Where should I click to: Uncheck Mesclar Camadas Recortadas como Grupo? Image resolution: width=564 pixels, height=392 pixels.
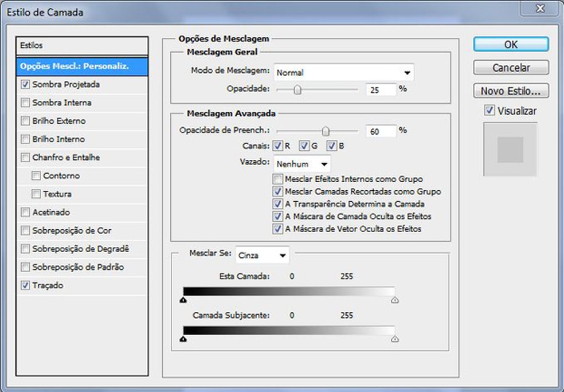[x=277, y=191]
